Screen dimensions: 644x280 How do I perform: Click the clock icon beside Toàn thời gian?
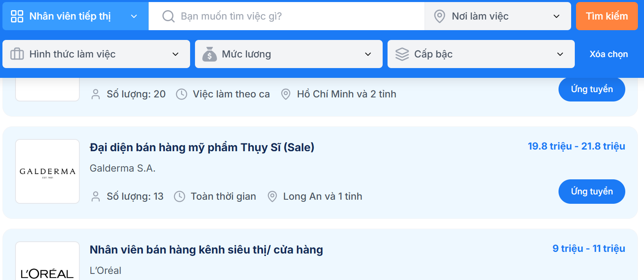pos(180,196)
